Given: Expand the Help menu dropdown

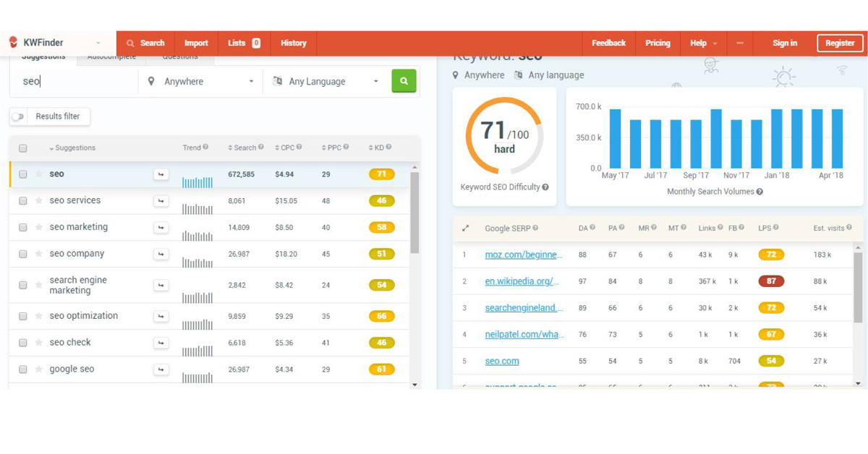Looking at the screenshot, I should point(703,43).
